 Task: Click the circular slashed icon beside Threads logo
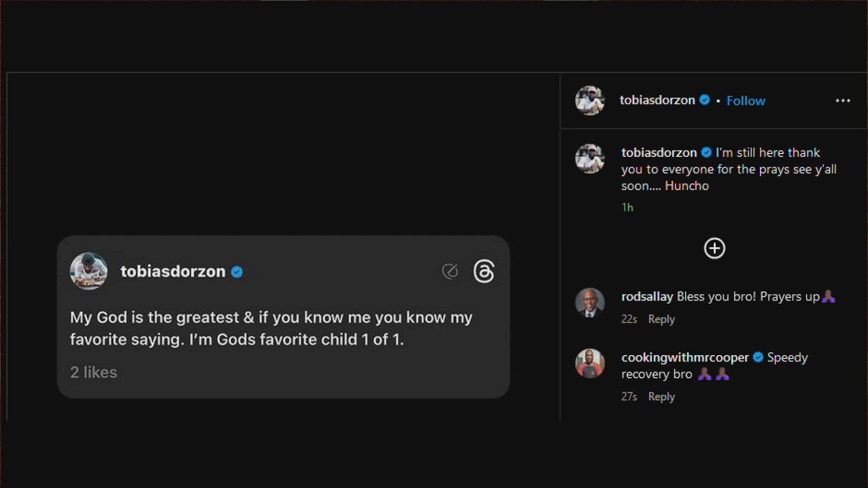point(450,272)
